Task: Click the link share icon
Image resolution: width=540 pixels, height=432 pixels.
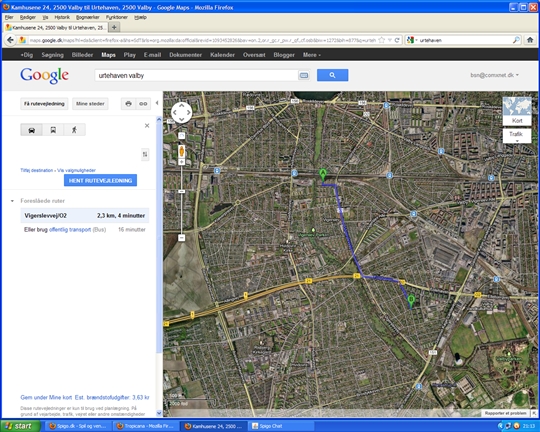Action: coord(143,104)
